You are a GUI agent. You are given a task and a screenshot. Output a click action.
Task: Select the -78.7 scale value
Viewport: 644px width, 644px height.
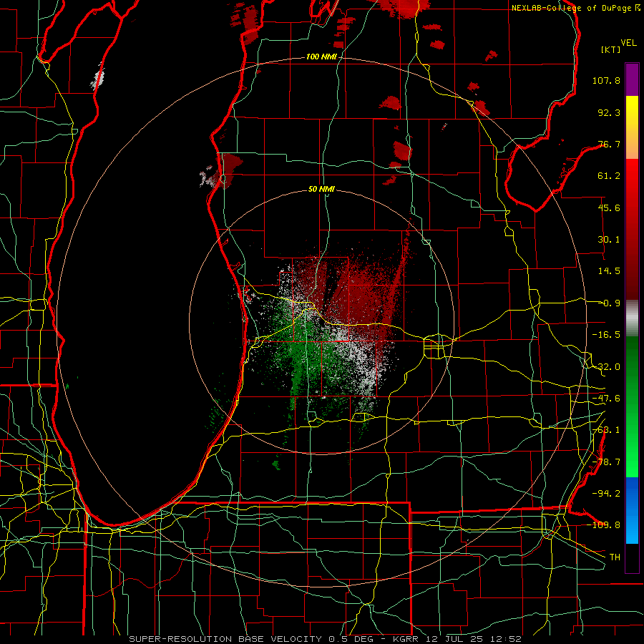tap(606, 462)
